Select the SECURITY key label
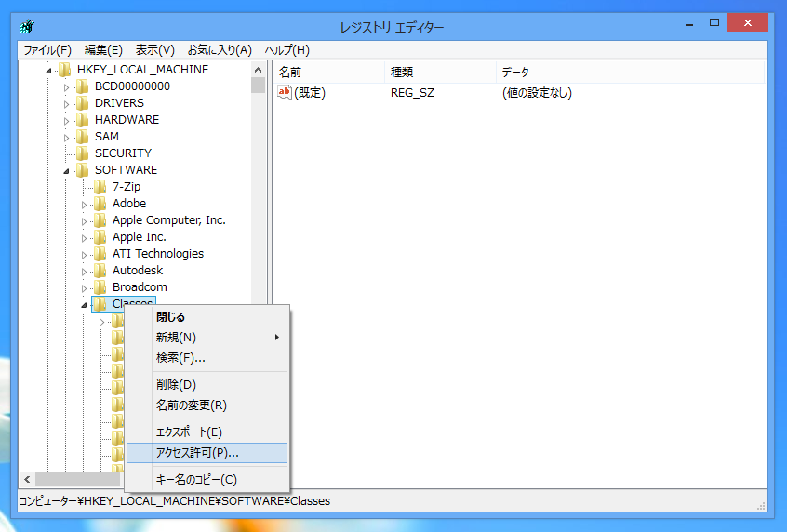Image resolution: width=787 pixels, height=532 pixels. coord(123,153)
